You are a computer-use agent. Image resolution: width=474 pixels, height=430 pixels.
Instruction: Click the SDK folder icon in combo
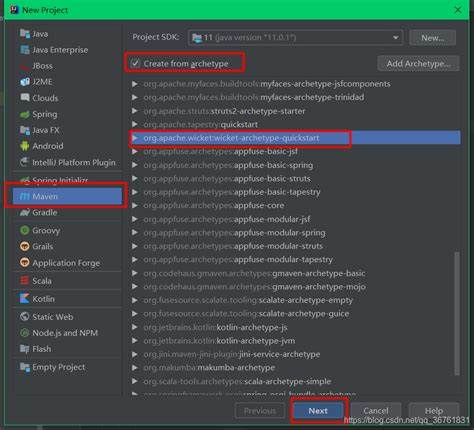[x=197, y=38]
